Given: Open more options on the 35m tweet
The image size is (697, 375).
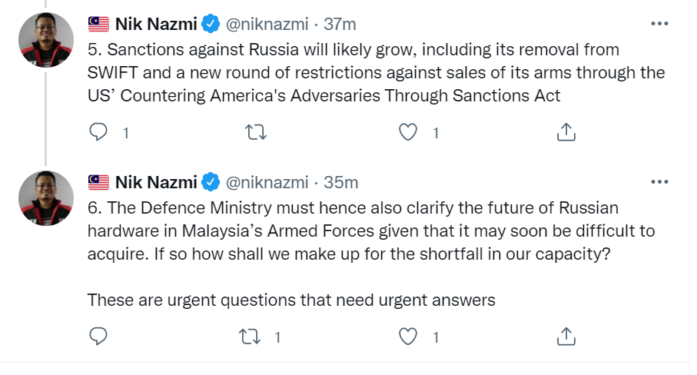Looking at the screenshot, I should click(659, 182).
